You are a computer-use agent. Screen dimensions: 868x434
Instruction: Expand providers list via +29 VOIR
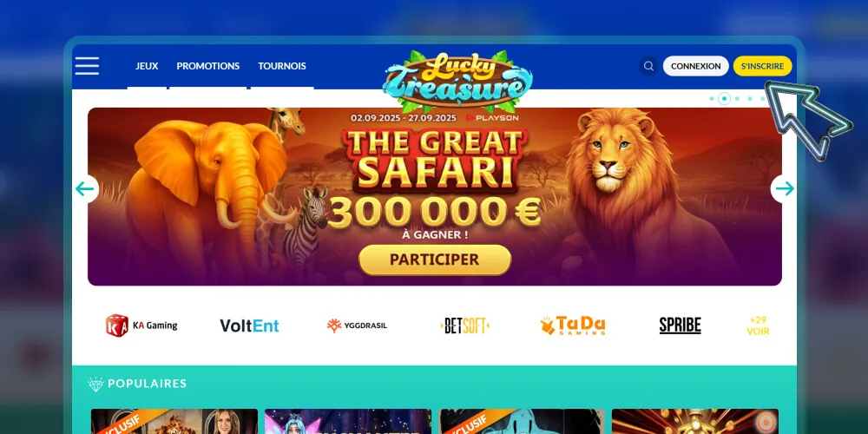[x=758, y=326]
